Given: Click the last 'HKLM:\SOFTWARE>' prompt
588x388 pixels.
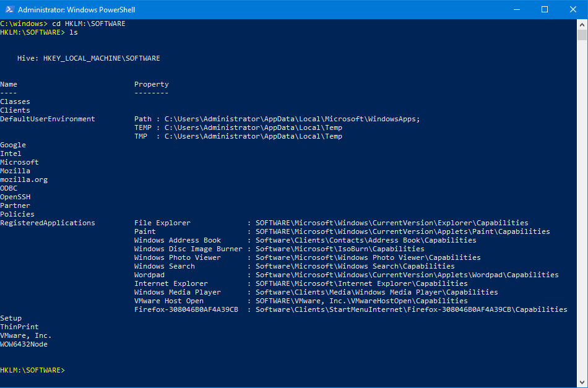Looking at the screenshot, I should pyautogui.click(x=33, y=370).
